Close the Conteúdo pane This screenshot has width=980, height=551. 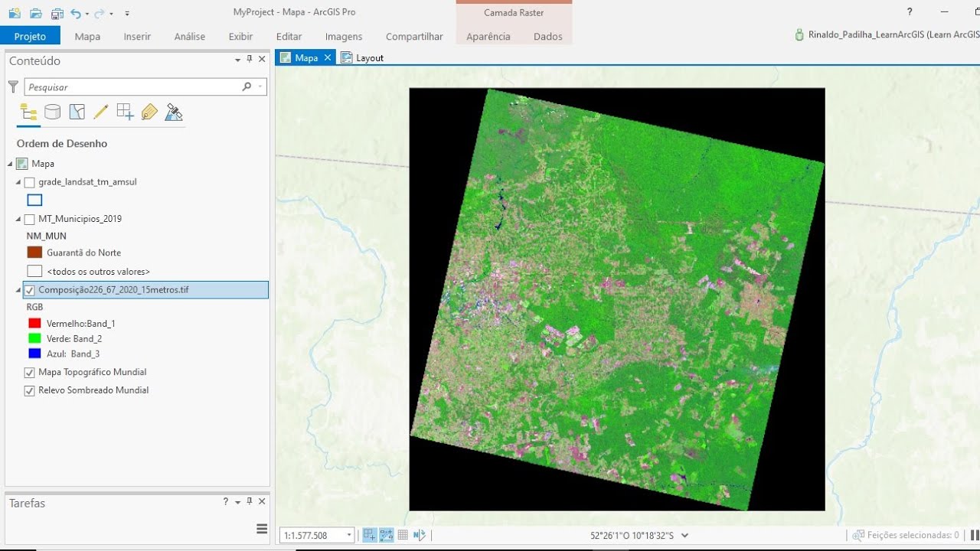coord(262,59)
